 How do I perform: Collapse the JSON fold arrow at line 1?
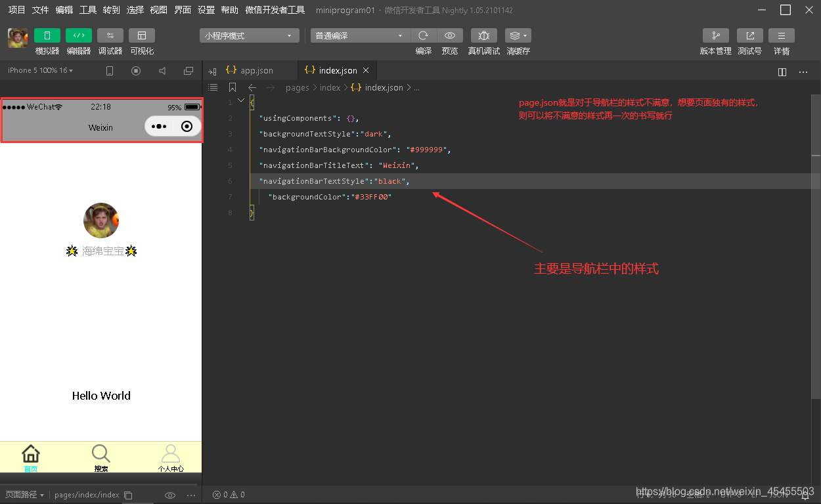coord(241,100)
